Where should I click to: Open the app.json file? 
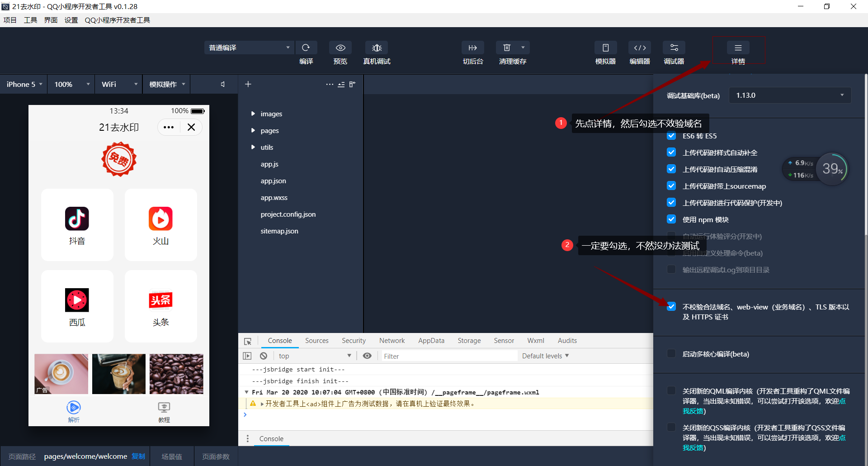tap(273, 181)
